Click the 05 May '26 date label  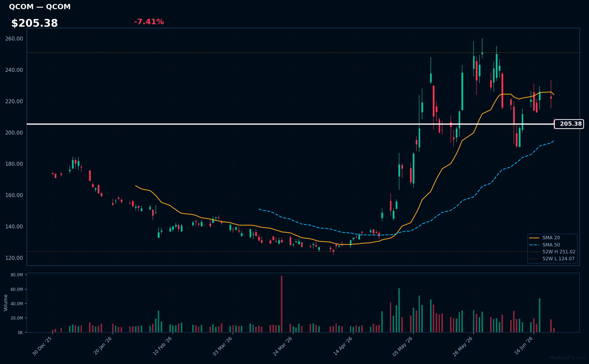coord(403,346)
